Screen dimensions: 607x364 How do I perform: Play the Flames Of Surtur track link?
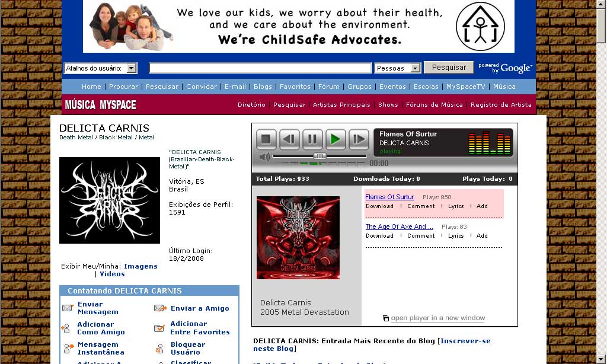(x=389, y=197)
